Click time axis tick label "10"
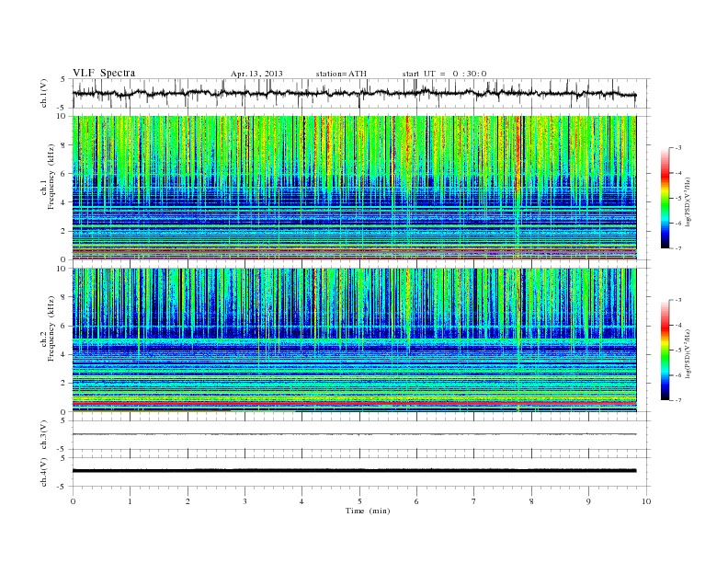728x563 pixels. (646, 501)
